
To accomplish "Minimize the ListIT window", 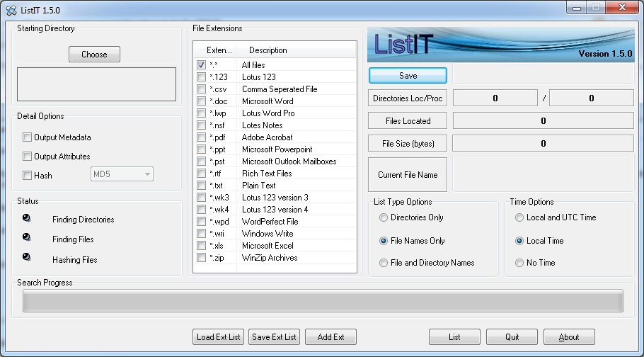I will 577,8.
